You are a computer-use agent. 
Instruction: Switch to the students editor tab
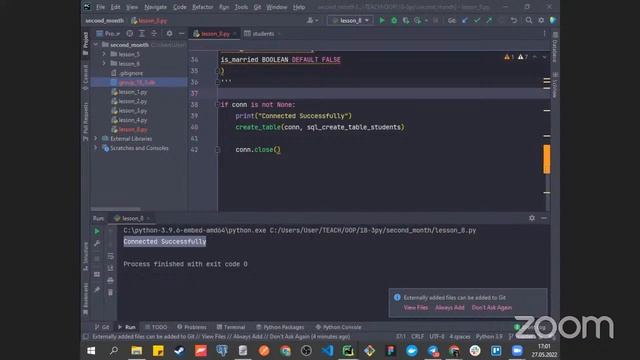pyautogui.click(x=263, y=34)
